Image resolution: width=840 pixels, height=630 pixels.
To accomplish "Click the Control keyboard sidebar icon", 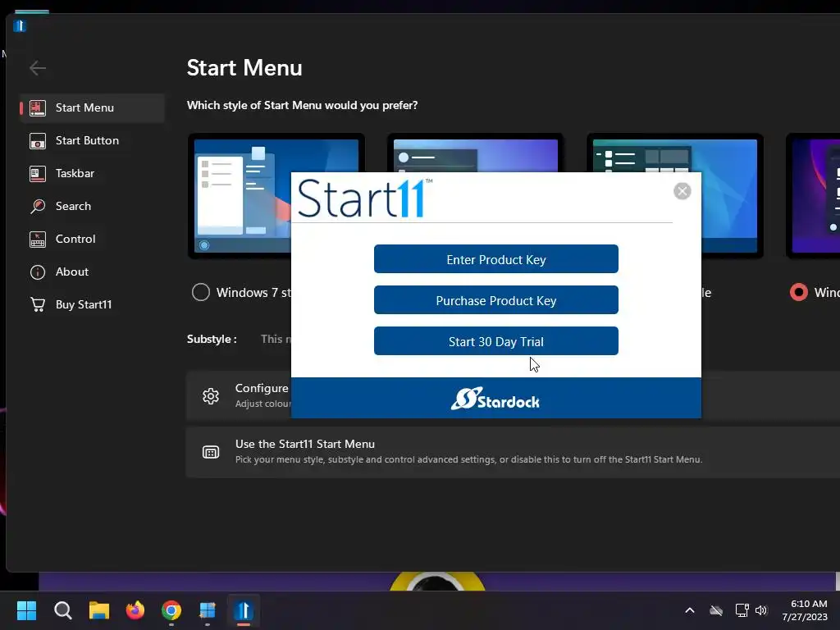I will [x=38, y=240].
